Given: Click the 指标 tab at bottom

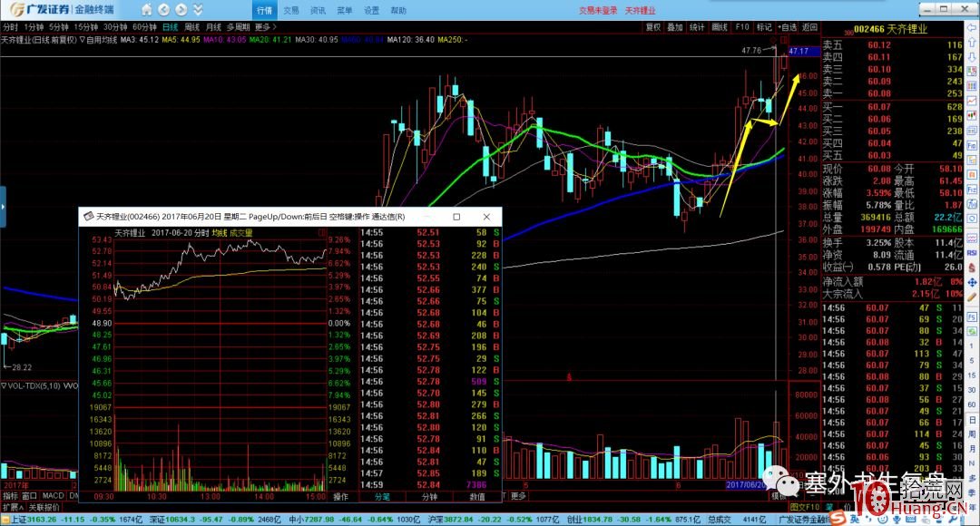Looking at the screenshot, I should click(10, 496).
